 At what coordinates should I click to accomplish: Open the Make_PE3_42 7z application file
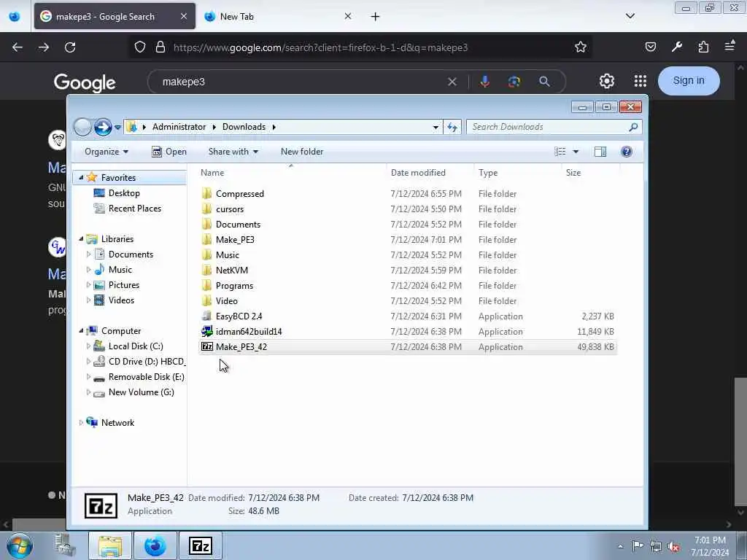(206, 346)
